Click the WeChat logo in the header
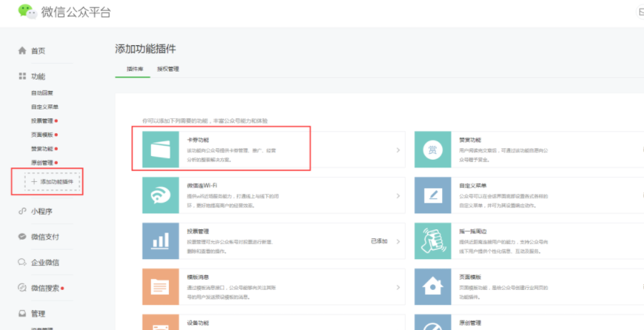This screenshot has height=330, width=644. 28,11
